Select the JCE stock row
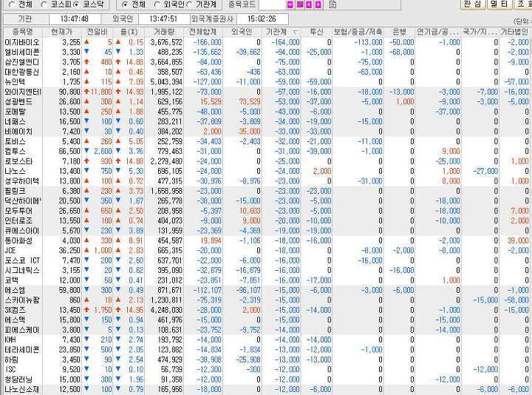 point(266,250)
